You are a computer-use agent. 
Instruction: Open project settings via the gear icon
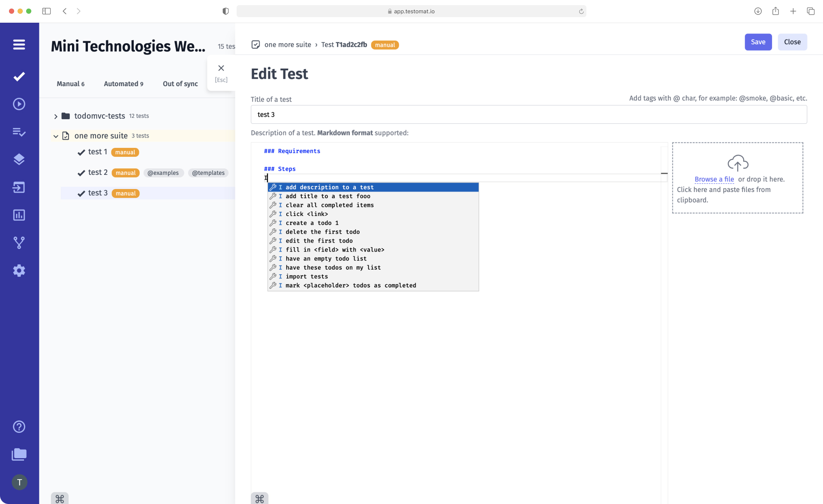(19, 270)
